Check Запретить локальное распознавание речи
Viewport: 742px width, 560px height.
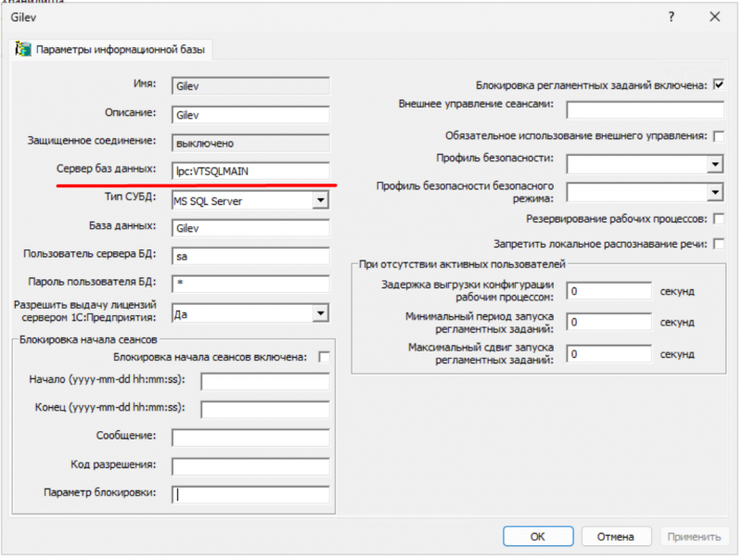tap(719, 244)
